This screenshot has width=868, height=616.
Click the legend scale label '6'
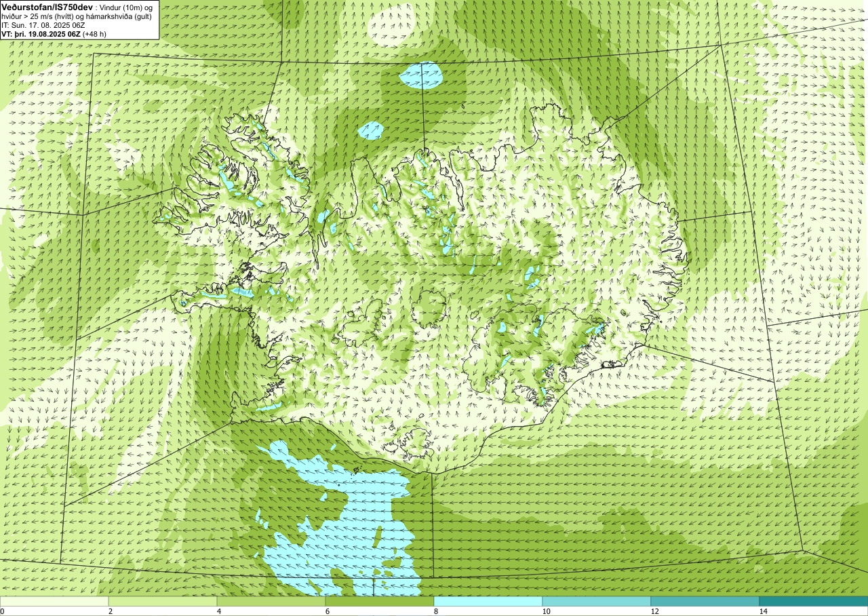click(328, 611)
